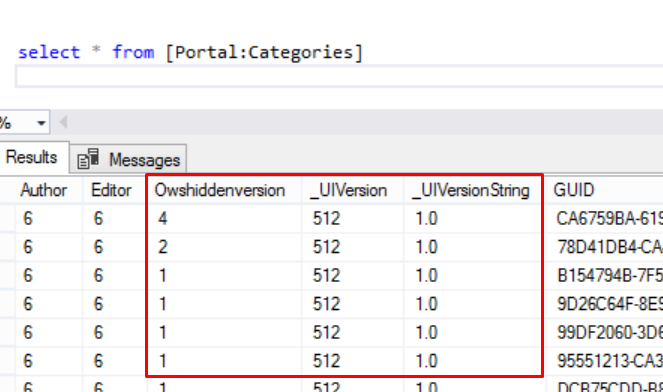Image resolution: width=663 pixels, height=392 pixels.
Task: Click the Owshiddenversion cell with value 2
Action: click(225, 247)
